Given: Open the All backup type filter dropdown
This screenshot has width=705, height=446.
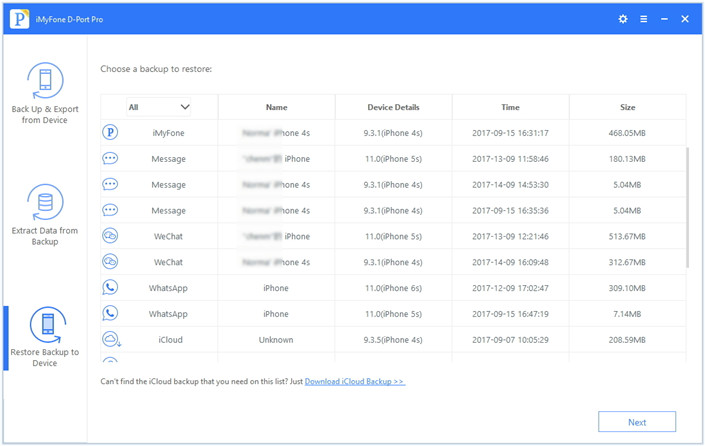Looking at the screenshot, I should [159, 107].
